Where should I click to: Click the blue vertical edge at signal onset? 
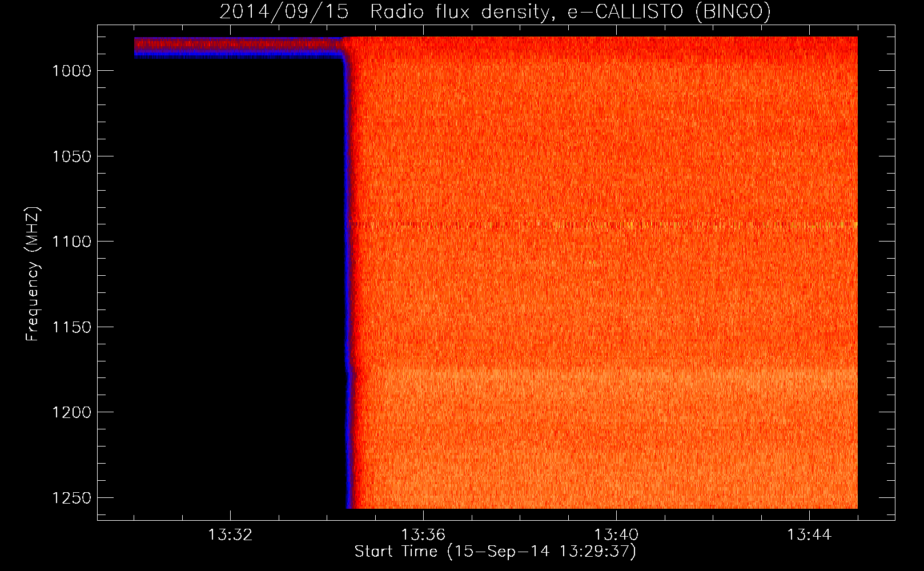tap(347, 280)
